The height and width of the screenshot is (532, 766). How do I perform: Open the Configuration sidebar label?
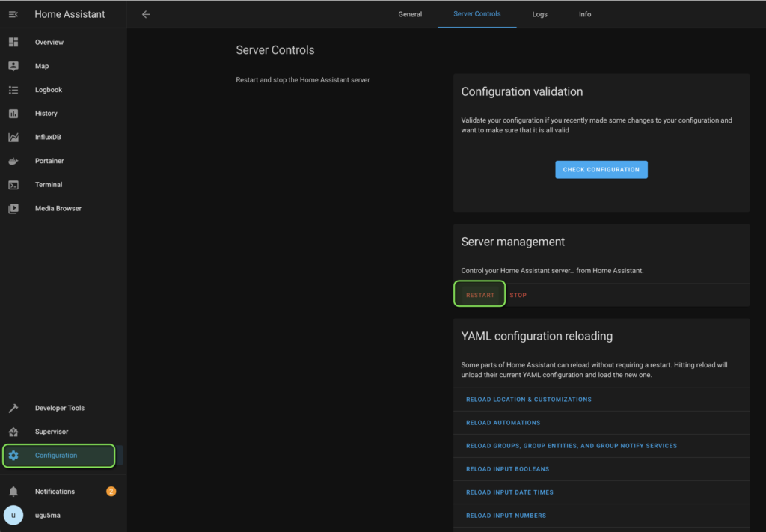pyautogui.click(x=55, y=455)
